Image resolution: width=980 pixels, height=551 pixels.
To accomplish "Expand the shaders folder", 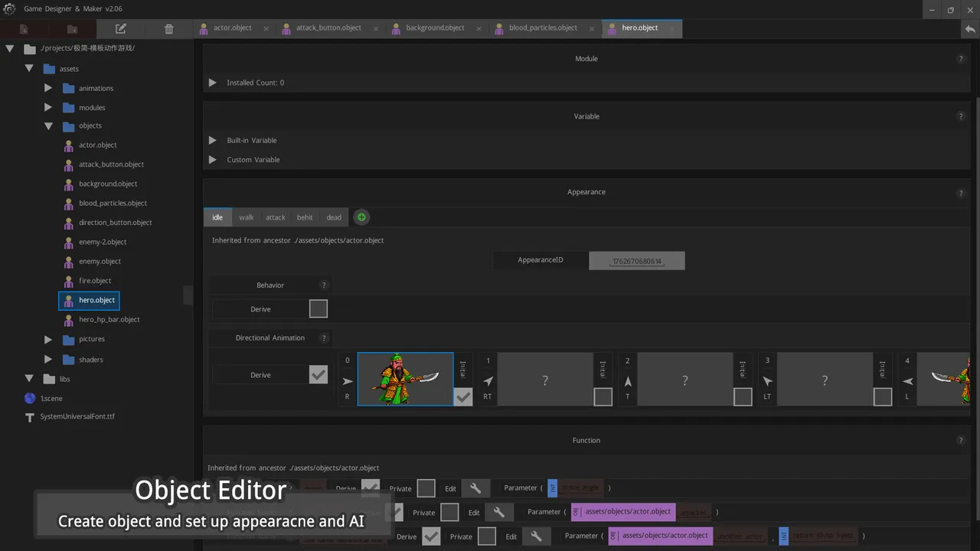I will pyautogui.click(x=48, y=359).
